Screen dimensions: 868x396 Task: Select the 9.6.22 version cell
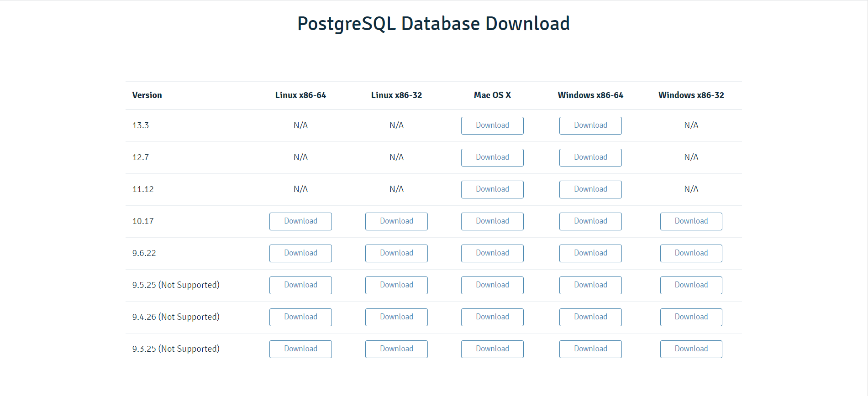144,253
